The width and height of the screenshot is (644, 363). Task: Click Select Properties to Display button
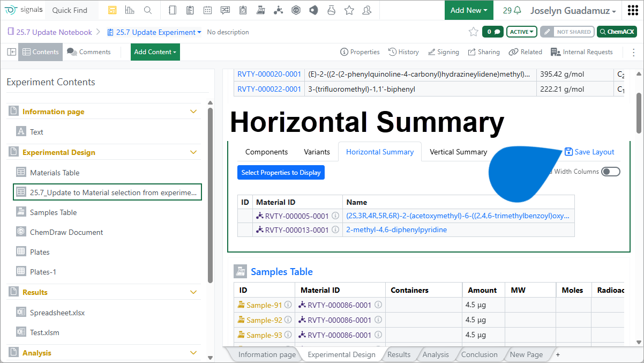pyautogui.click(x=281, y=173)
